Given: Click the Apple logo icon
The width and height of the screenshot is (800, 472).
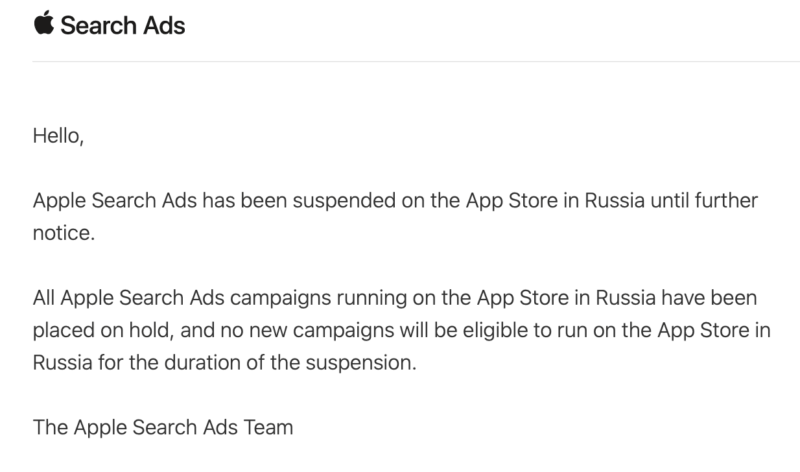Looking at the screenshot, I should [44, 23].
